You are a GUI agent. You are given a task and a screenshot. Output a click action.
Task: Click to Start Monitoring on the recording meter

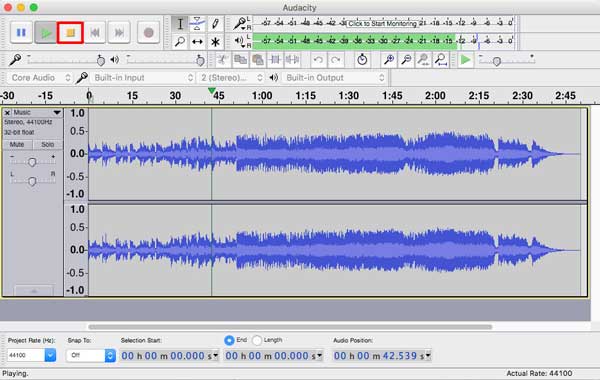pos(382,23)
